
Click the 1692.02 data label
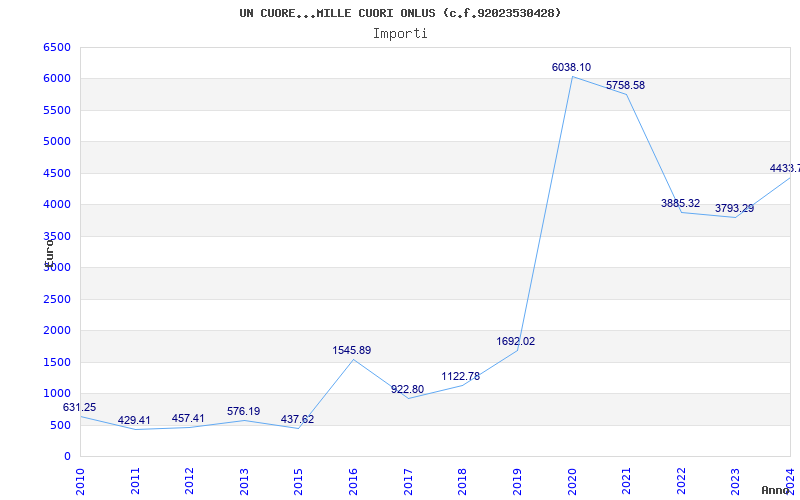[516, 341]
